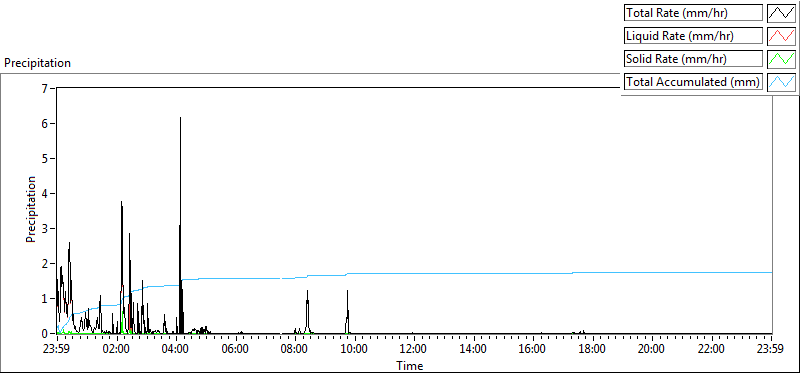Click the 20:00 time label
The image size is (800, 373).
pos(653,350)
